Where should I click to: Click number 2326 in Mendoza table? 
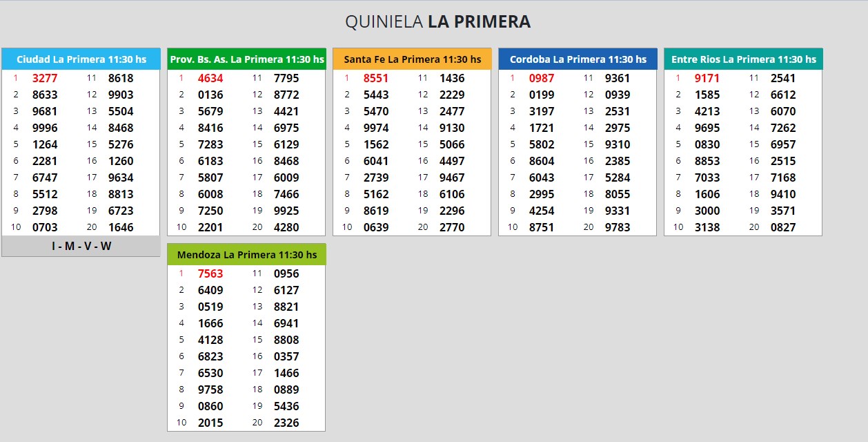(286, 423)
